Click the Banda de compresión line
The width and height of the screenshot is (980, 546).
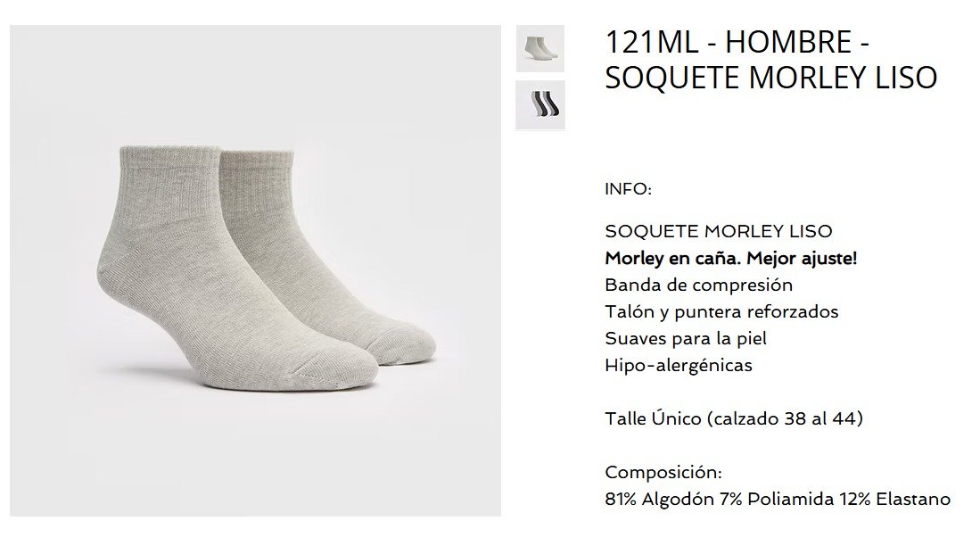click(699, 285)
